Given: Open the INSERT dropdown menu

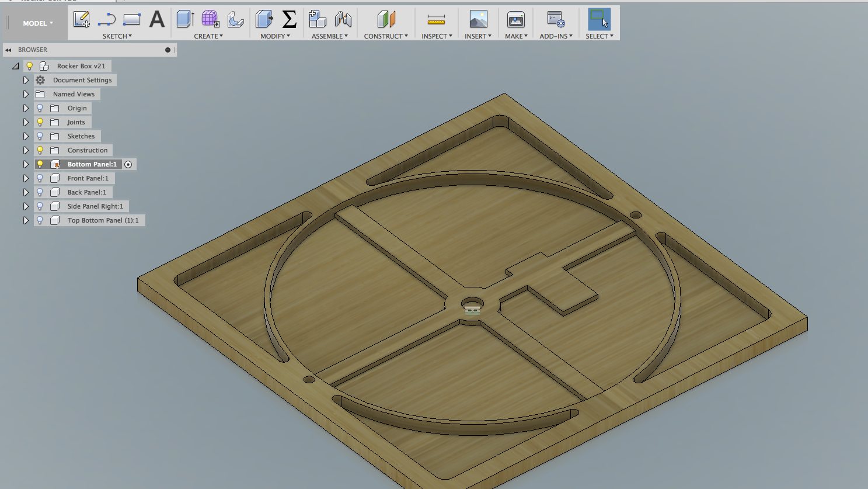Looking at the screenshot, I should click(477, 36).
